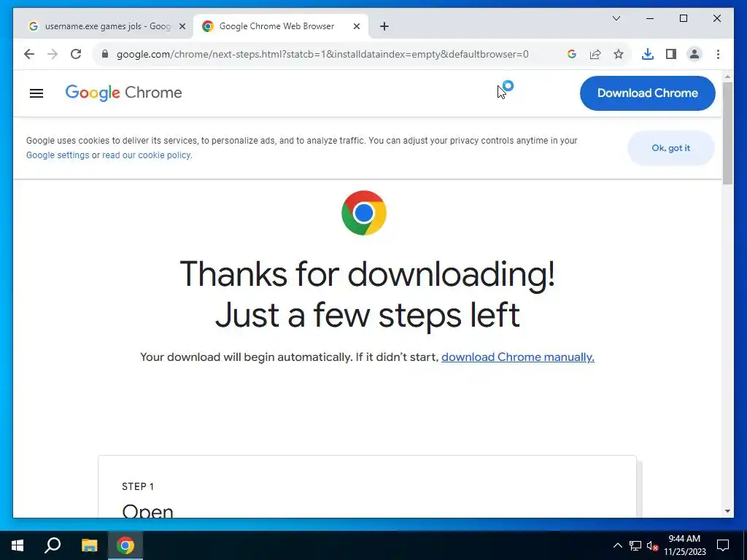This screenshot has width=747, height=560.
Task: Open network status tray icon
Action: pyautogui.click(x=635, y=545)
